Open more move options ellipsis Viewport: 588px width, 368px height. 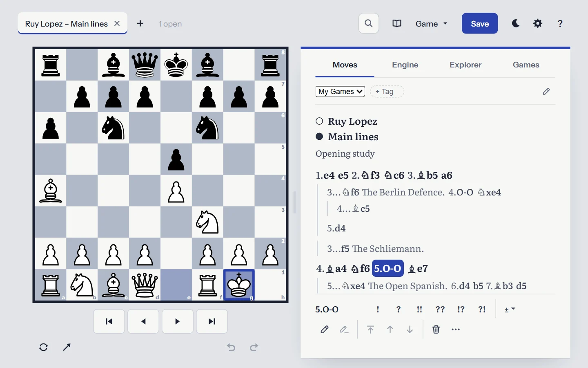(x=456, y=330)
